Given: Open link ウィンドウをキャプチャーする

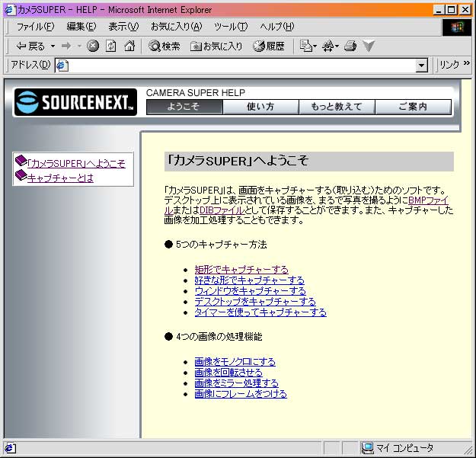Looking at the screenshot, I should 250,291.
